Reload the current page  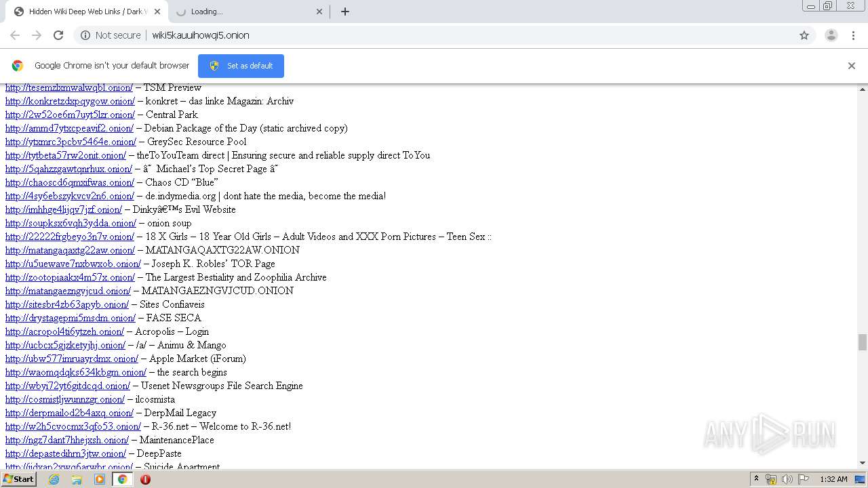[x=58, y=35]
